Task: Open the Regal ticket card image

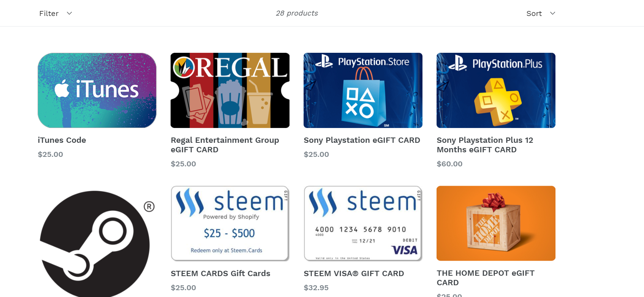Action: pyautogui.click(x=230, y=90)
